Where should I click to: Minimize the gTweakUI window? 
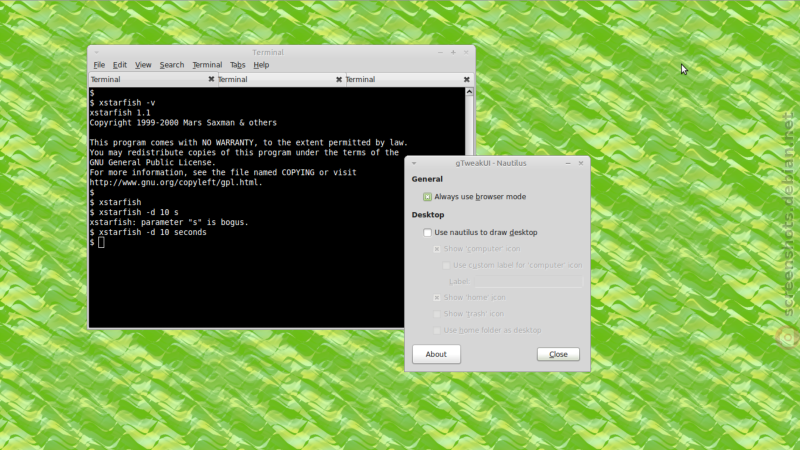(x=568, y=163)
